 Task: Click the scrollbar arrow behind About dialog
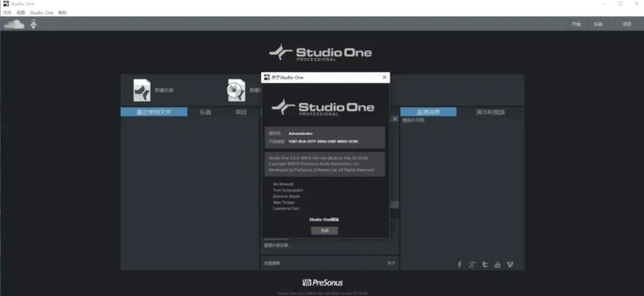click(x=395, y=119)
